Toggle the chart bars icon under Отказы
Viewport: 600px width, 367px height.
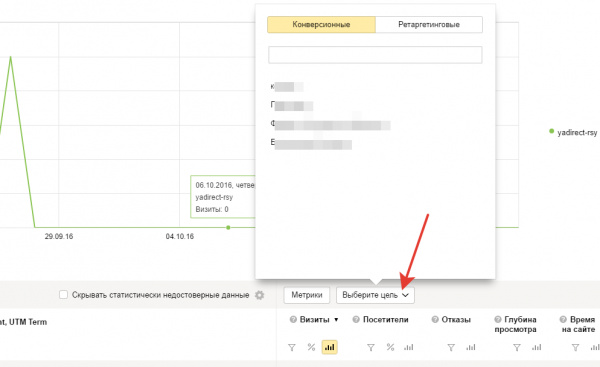(471, 347)
